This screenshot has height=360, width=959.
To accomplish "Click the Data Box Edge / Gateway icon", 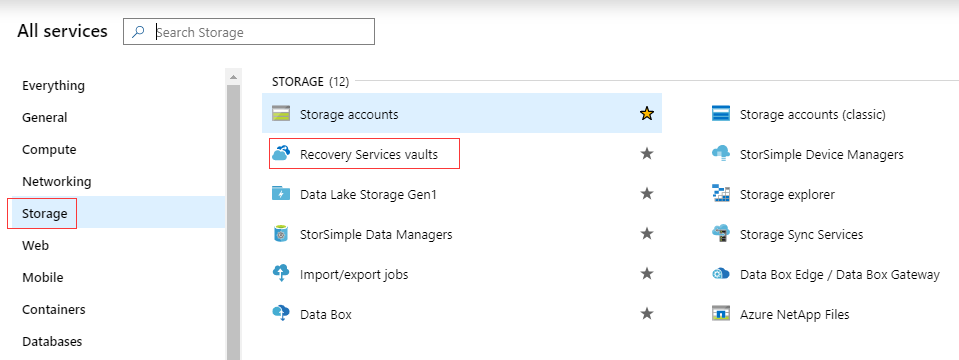I will pos(721,274).
